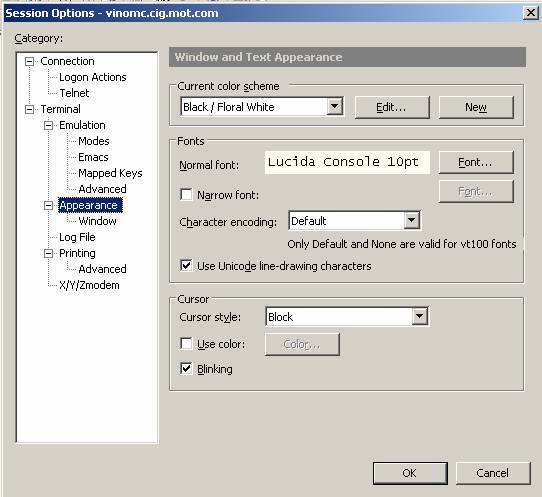
Task: Dismiss dialog with Cancel button
Action: (493, 473)
